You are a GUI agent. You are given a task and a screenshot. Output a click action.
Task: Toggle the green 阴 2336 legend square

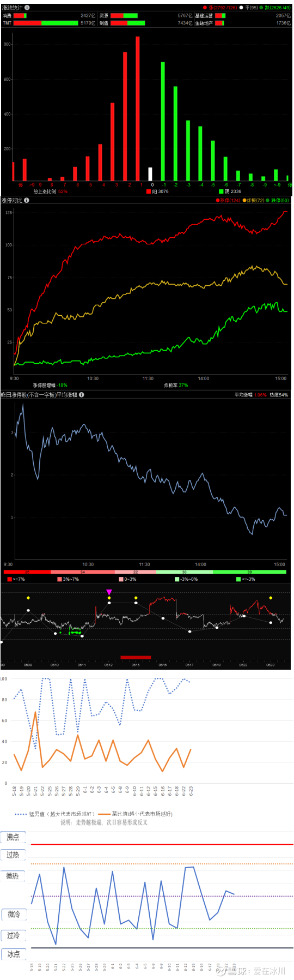click(x=221, y=191)
